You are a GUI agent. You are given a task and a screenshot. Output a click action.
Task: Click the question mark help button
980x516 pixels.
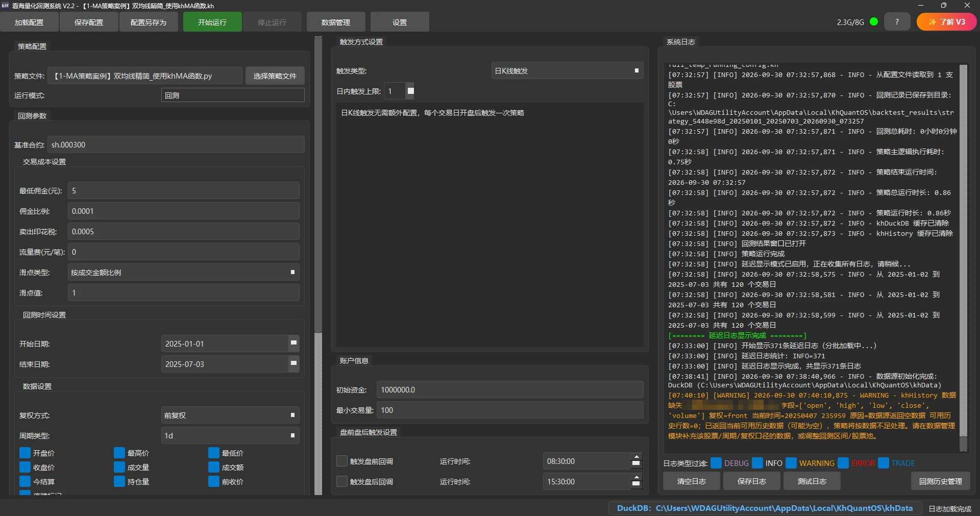[897, 22]
